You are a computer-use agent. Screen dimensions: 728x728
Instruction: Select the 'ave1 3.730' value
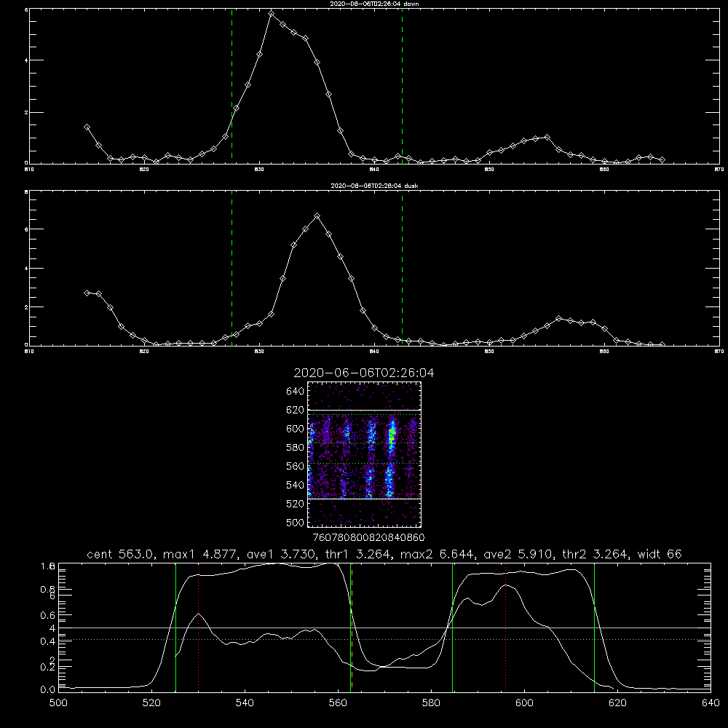[281, 554]
